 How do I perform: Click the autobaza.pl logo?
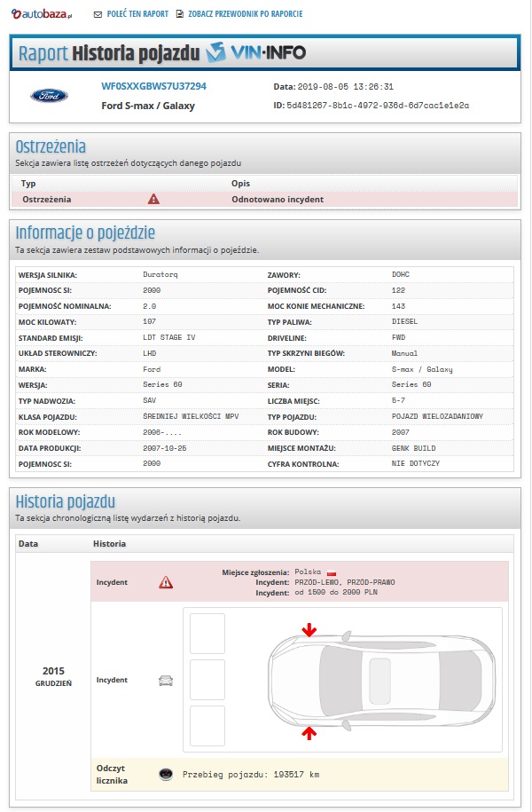(x=42, y=14)
